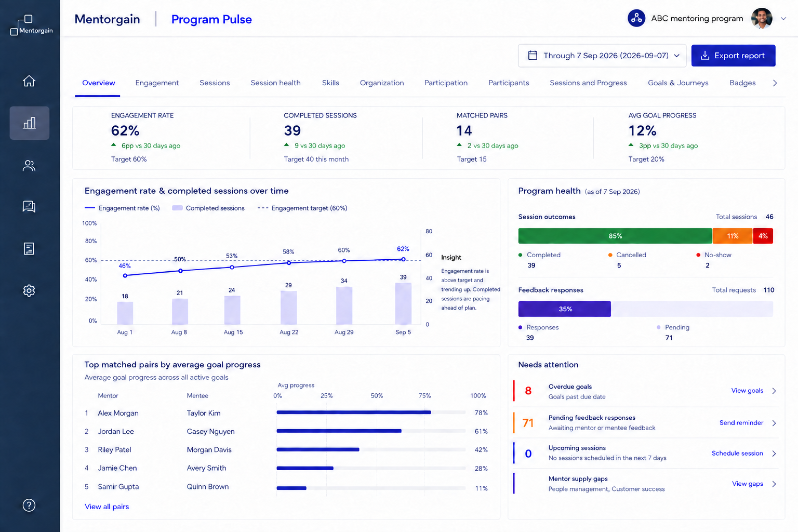Screen dimensions: 798x532
Task: Click chevron next to View goals
Action: [774, 391]
